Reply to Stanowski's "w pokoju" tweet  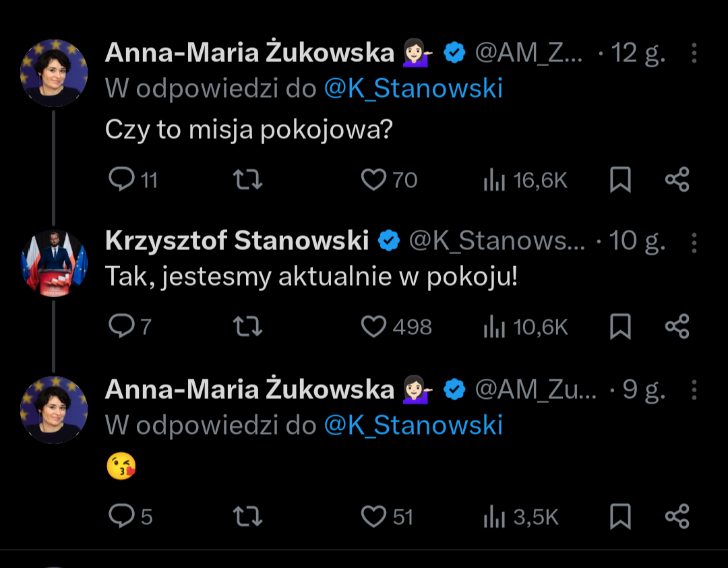point(122,327)
